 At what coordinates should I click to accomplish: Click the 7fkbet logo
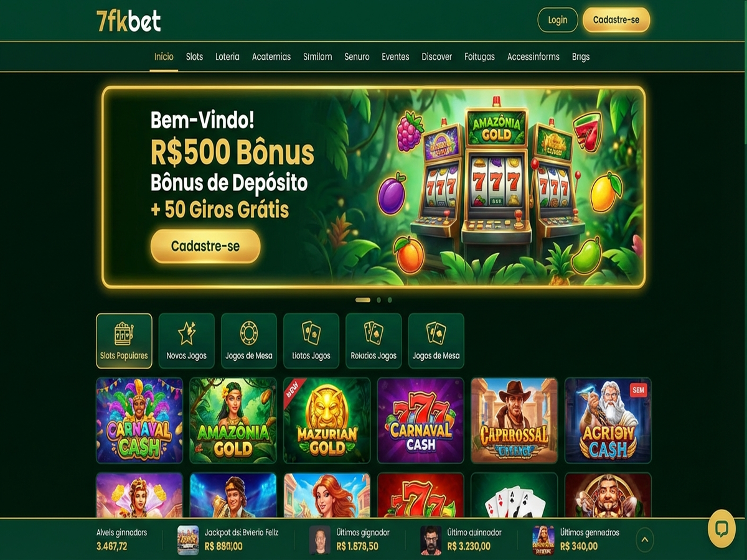pyautogui.click(x=129, y=21)
